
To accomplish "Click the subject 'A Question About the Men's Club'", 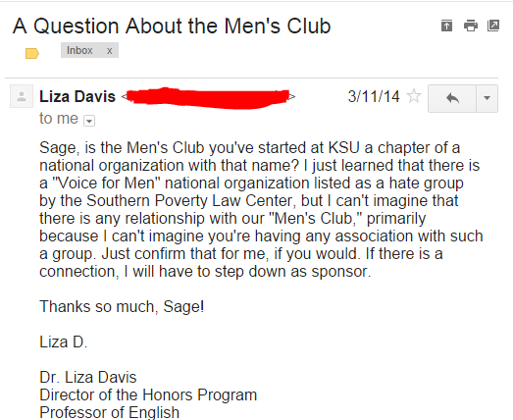I will 172,26.
